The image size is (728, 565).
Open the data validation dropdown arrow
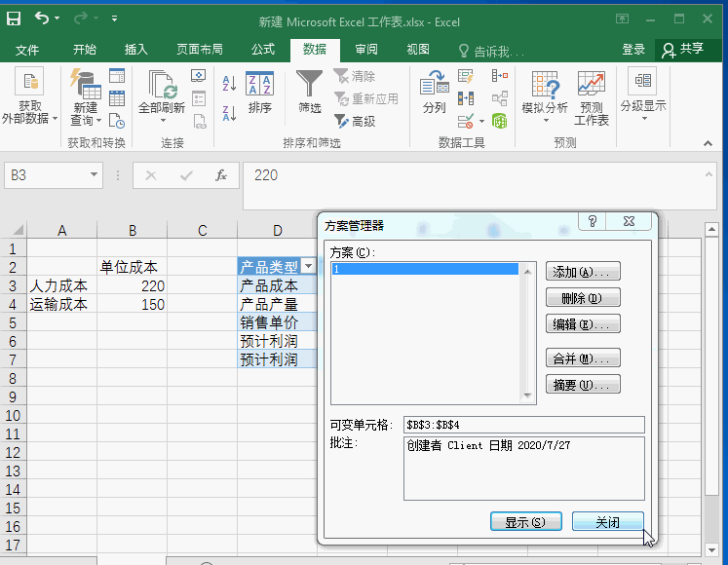[482, 122]
